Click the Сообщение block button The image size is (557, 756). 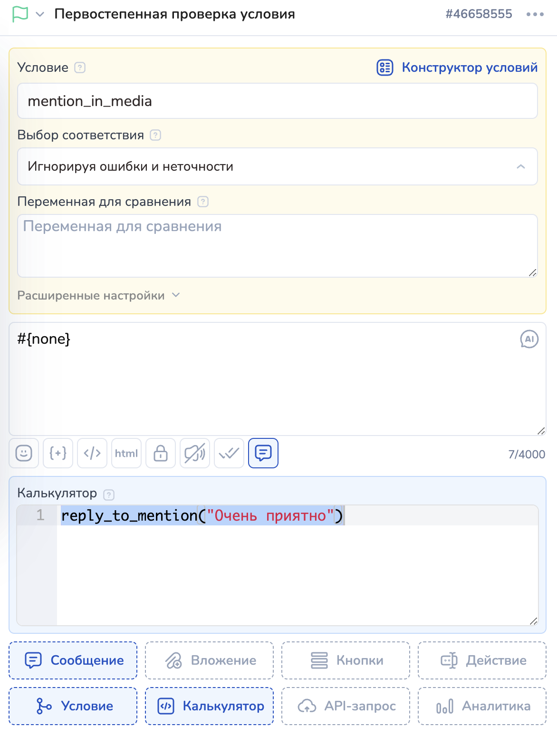tap(73, 660)
